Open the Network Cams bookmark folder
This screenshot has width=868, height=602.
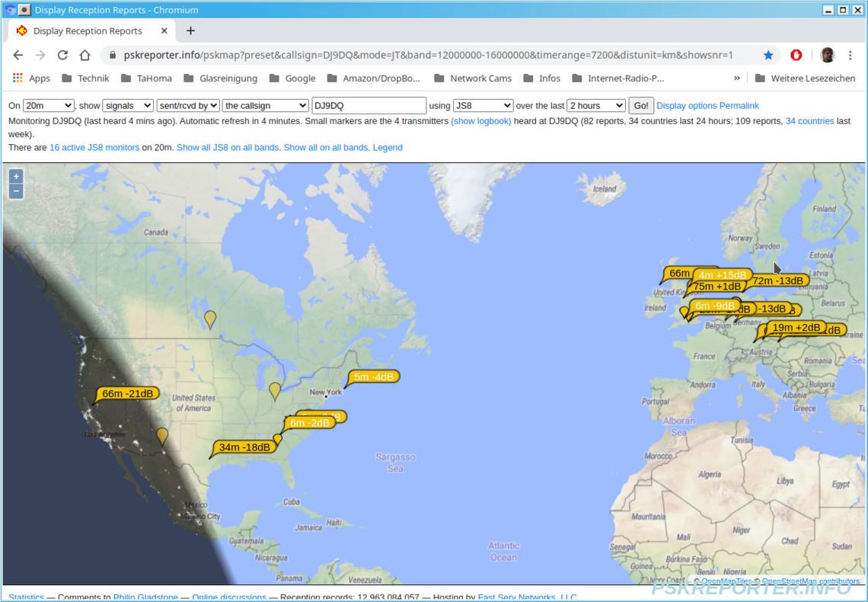473,78
